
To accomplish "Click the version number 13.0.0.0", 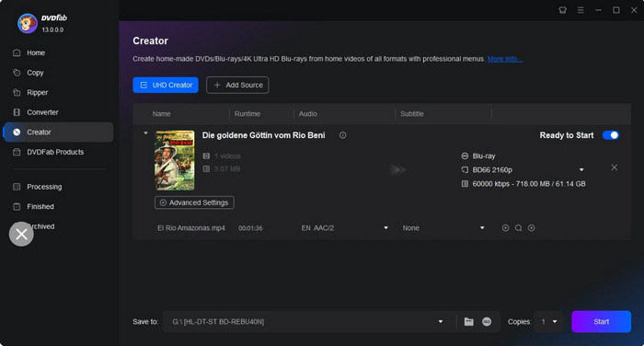I will click(52, 30).
